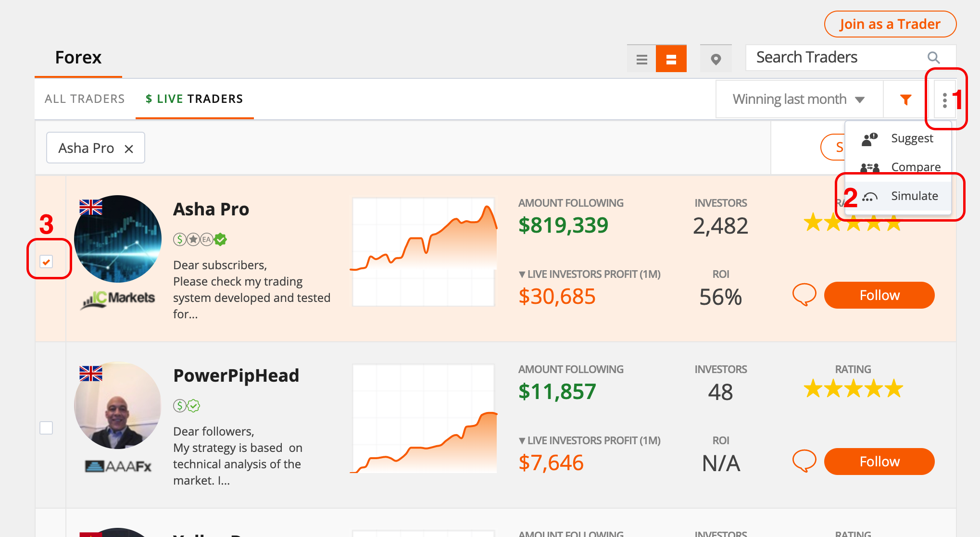This screenshot has height=537, width=980.
Task: Expand Asha Pro's Live Investors Profit selector
Action: click(x=590, y=275)
